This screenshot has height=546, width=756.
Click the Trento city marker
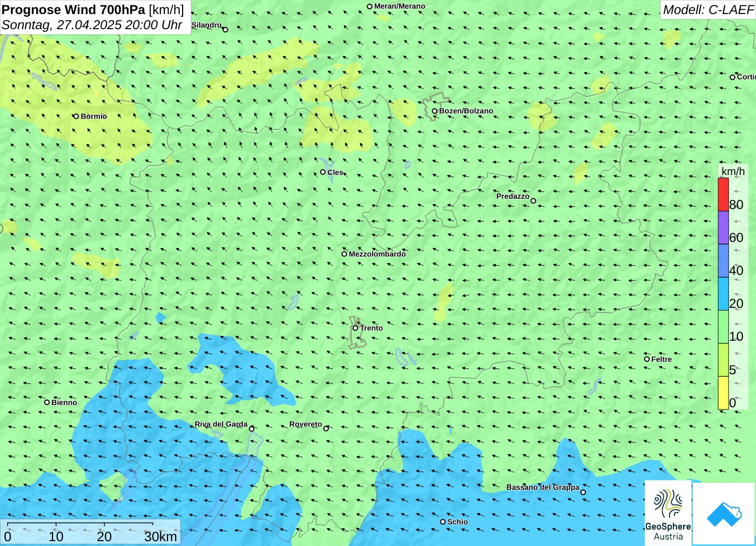pos(355,328)
